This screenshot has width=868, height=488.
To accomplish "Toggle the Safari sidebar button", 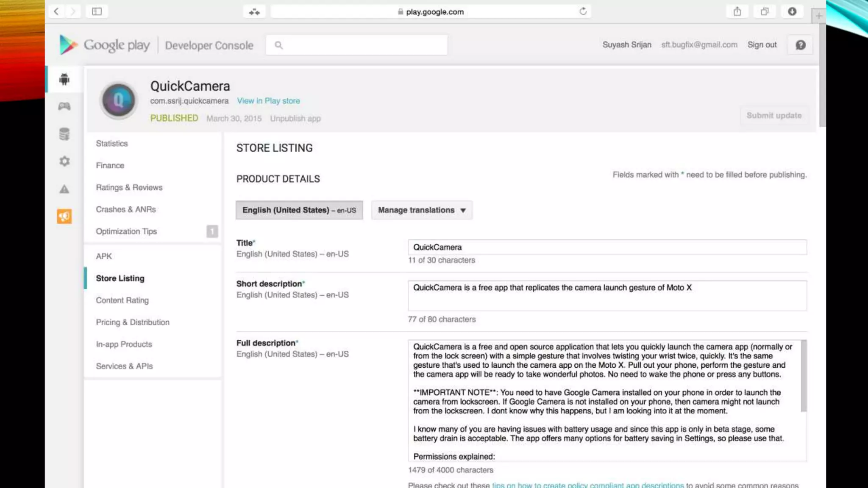I will click(97, 11).
